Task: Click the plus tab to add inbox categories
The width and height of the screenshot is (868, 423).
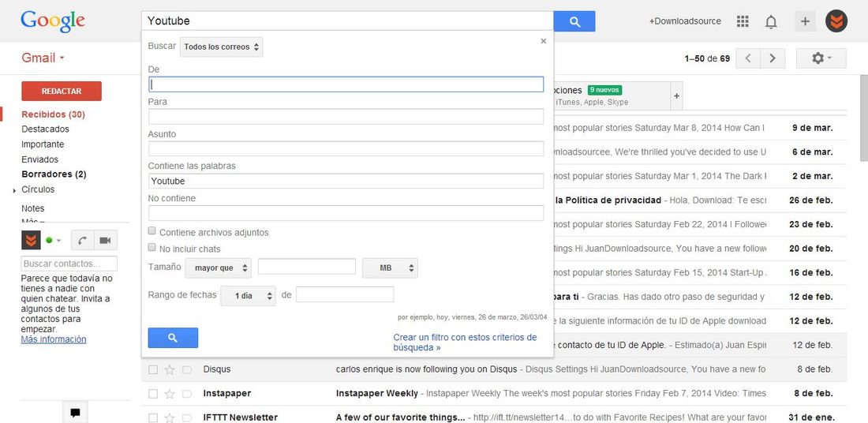Action: pyautogui.click(x=676, y=95)
